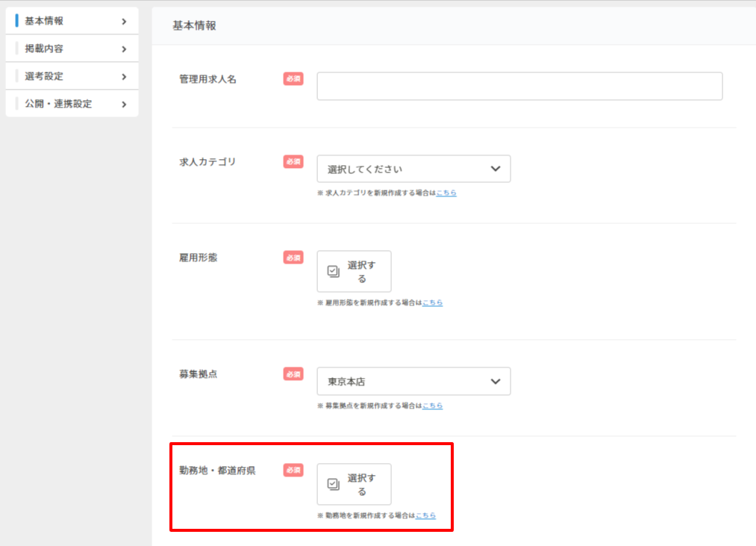
Task: Follow the こちら link under 雇用形態
Action: click(x=432, y=303)
